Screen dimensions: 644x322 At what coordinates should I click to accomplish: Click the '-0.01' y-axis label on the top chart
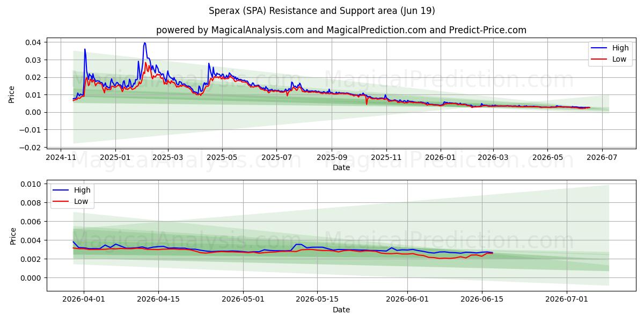(x=30, y=130)
